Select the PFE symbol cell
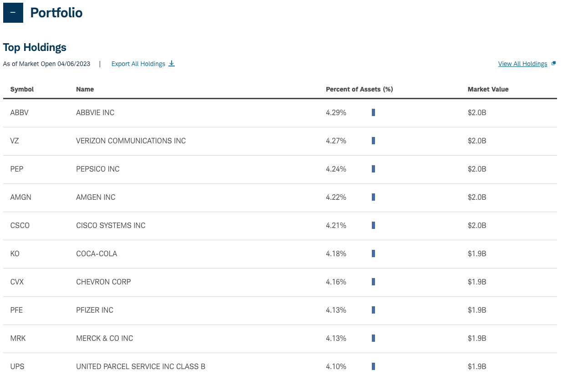Image resolution: width=588 pixels, height=375 pixels. tap(16, 310)
